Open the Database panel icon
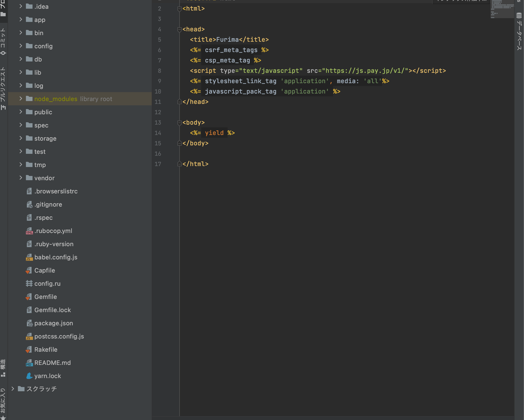 (x=519, y=16)
